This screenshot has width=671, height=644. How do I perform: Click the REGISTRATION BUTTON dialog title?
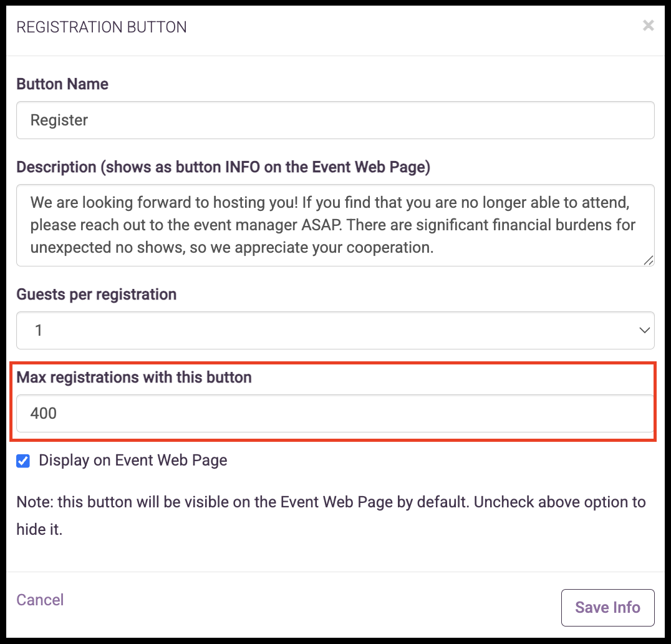click(102, 27)
